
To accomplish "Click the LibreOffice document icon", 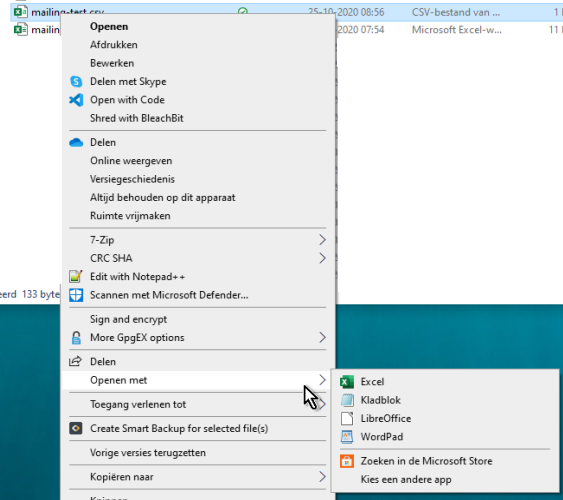I will (347, 419).
